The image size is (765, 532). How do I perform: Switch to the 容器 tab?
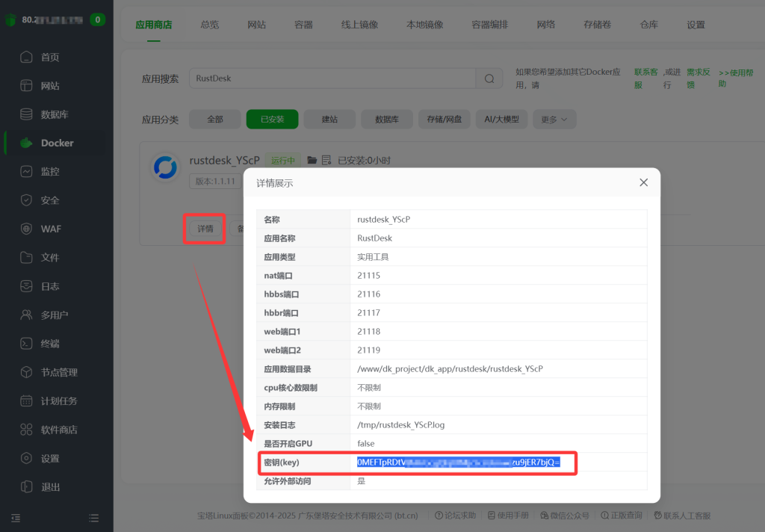click(303, 24)
